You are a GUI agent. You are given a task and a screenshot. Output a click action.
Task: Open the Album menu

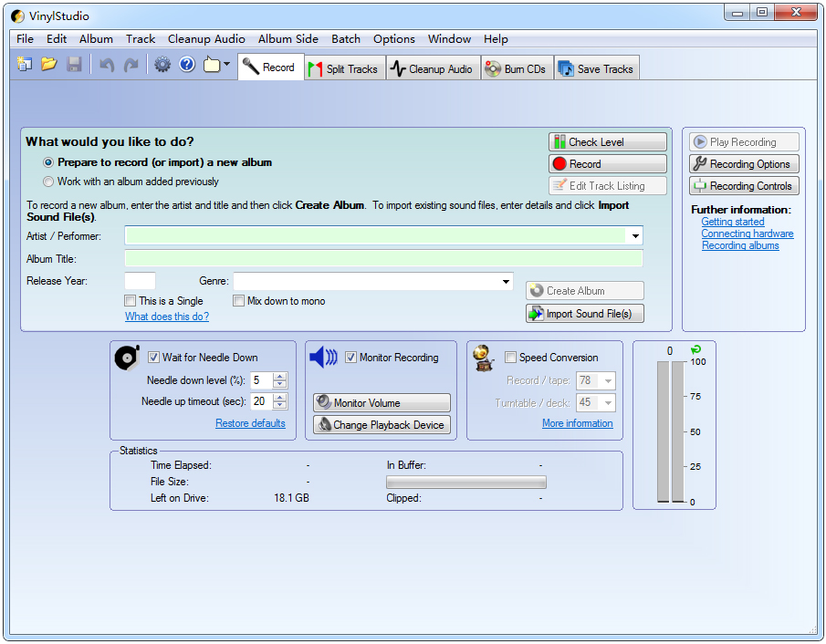(96, 39)
